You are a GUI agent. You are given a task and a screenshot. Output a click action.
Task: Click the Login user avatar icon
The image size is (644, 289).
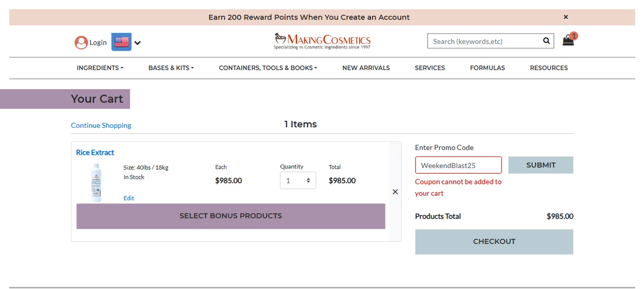click(x=81, y=42)
